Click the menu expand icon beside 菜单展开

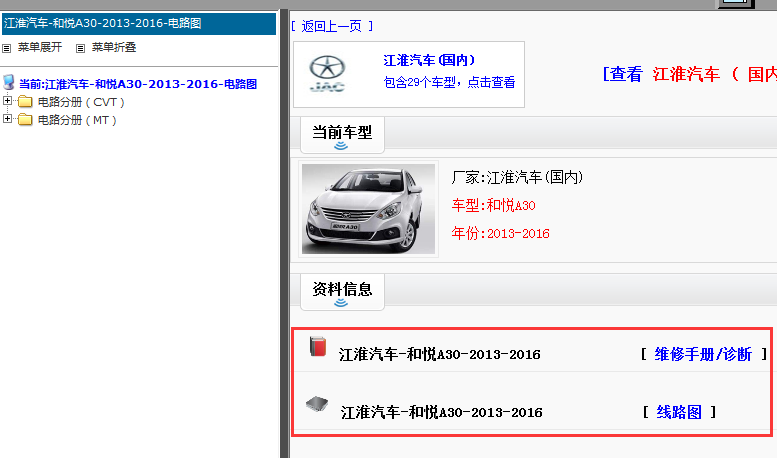(6, 49)
